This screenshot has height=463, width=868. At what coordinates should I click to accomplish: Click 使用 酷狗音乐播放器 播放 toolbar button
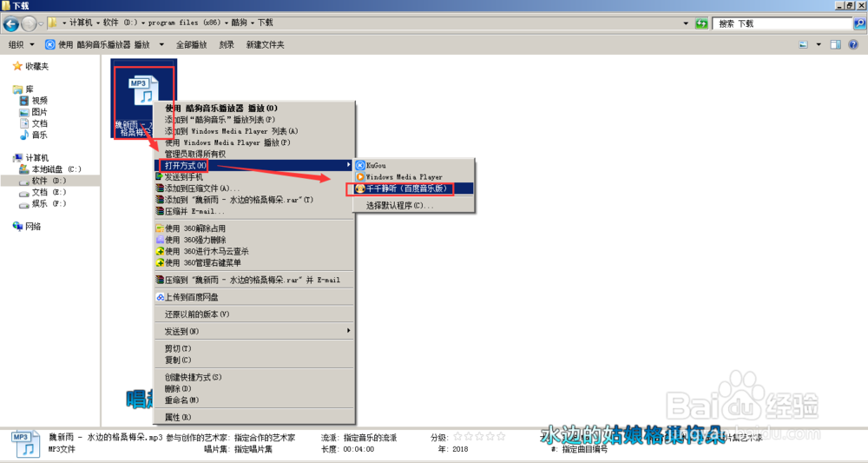[x=99, y=45]
